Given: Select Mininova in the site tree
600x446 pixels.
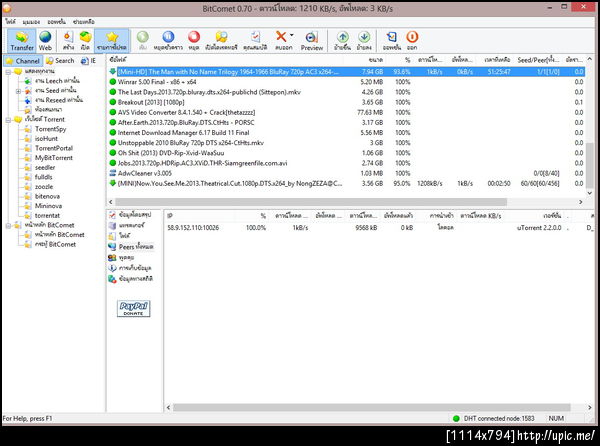Looking at the screenshot, I should pos(48,206).
